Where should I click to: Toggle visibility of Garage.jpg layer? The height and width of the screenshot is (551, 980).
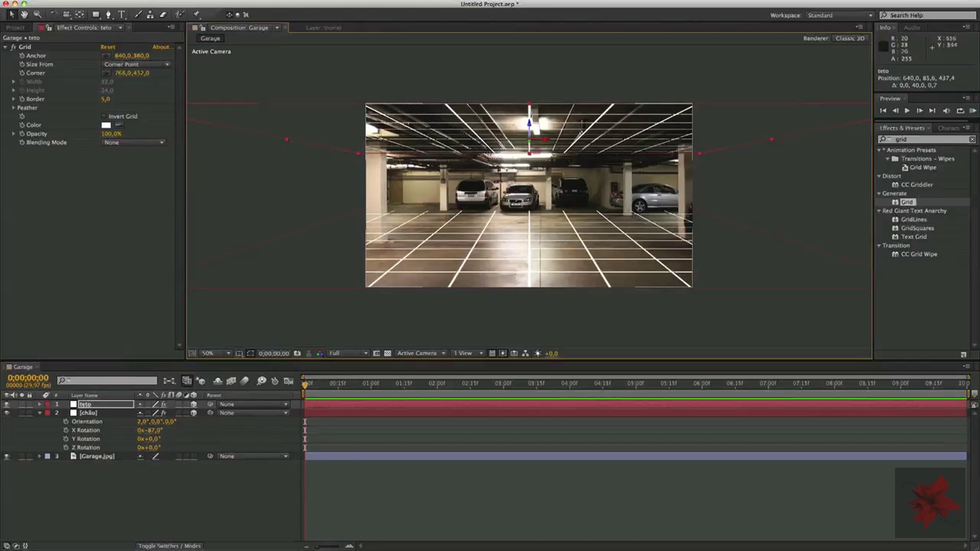(7, 456)
